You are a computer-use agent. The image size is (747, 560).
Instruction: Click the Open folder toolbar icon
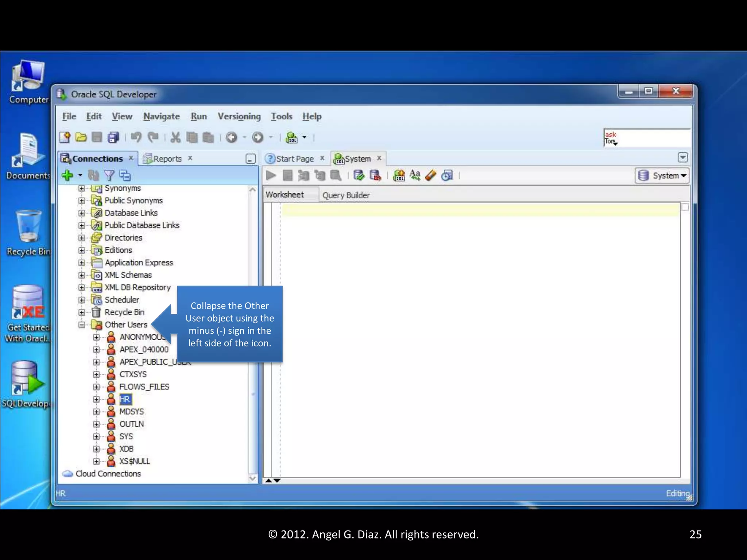click(x=81, y=137)
